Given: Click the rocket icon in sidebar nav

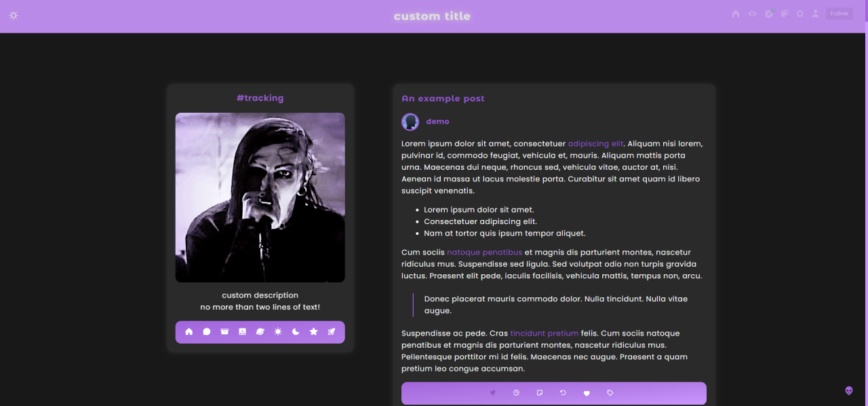Looking at the screenshot, I should point(332,332).
